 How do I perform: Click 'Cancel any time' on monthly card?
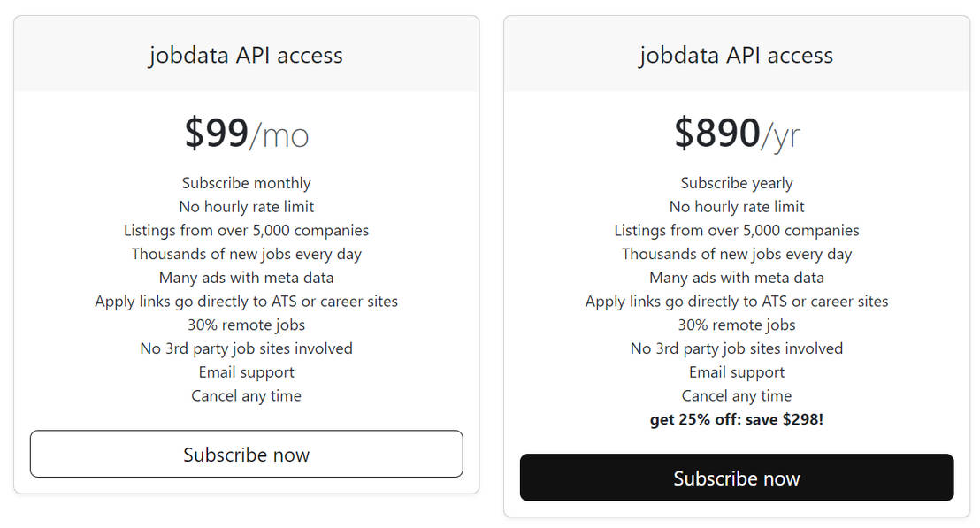click(x=246, y=395)
